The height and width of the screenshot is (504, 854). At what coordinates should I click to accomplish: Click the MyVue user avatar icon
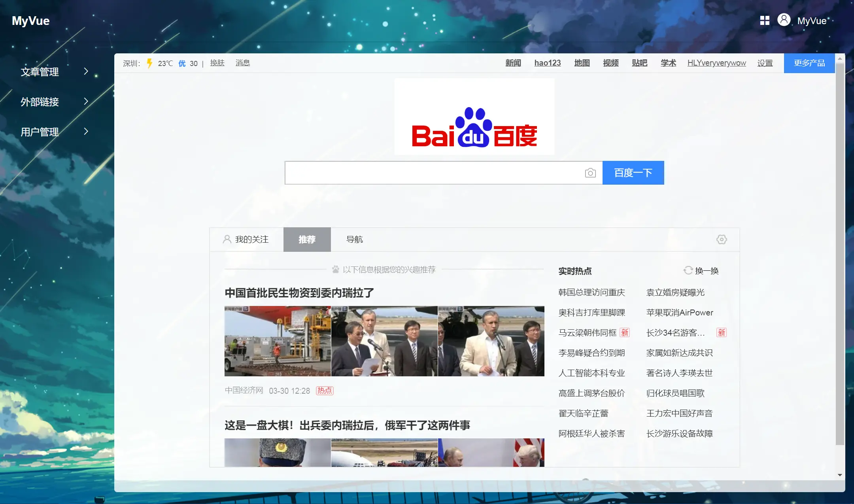pyautogui.click(x=784, y=20)
